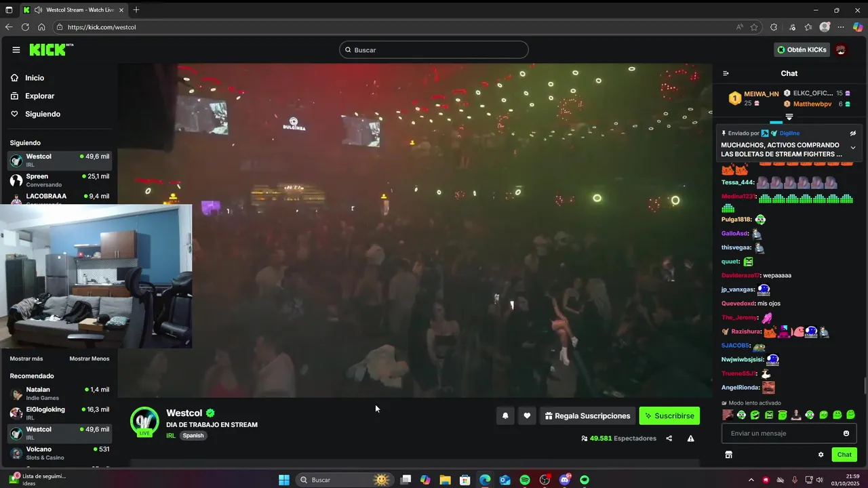
Task: Click username Quevedoxd in chat
Action: [738, 304]
